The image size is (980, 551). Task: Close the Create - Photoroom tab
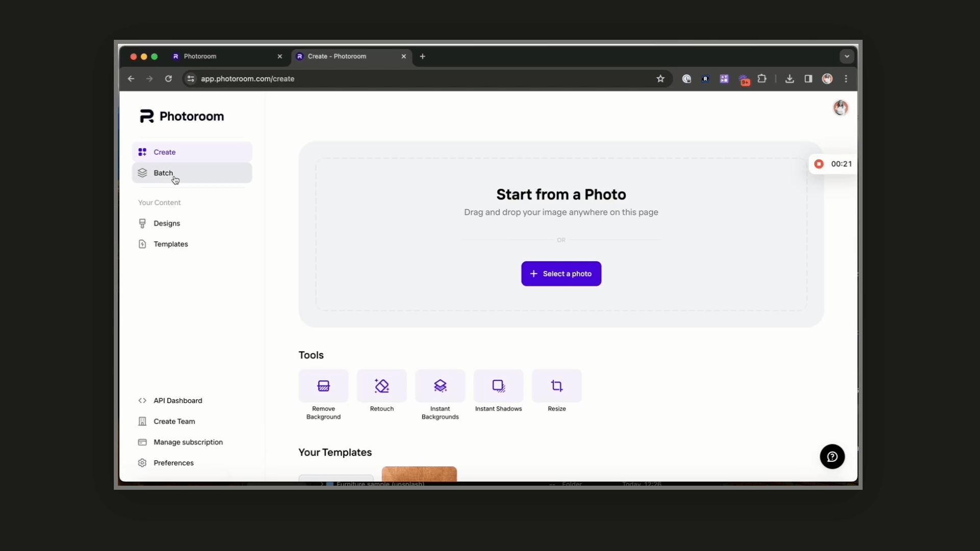404,56
